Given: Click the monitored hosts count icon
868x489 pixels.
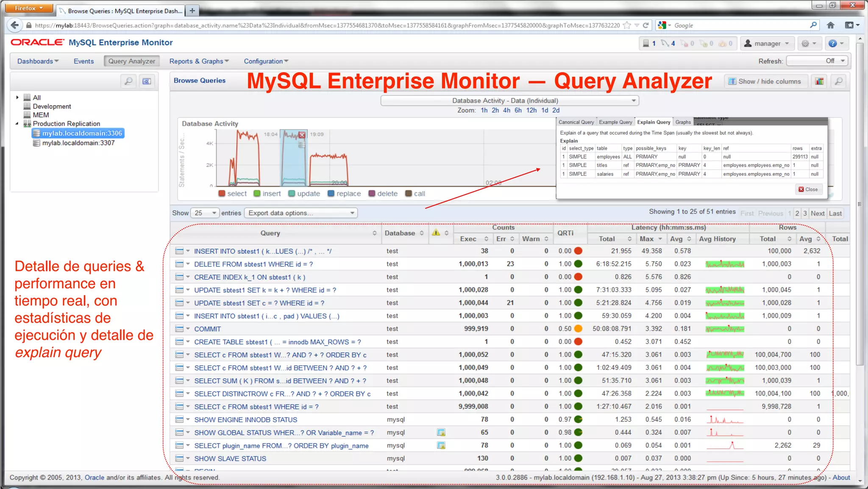Looking at the screenshot, I should tap(646, 43).
